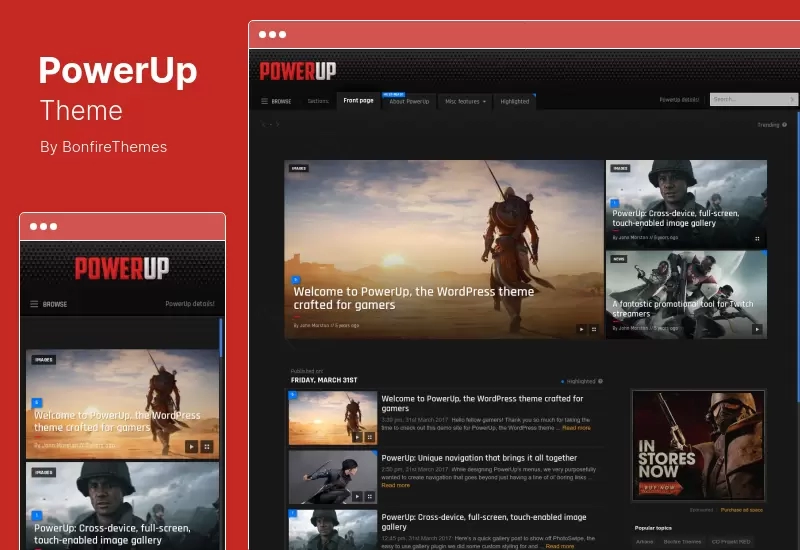800x550 pixels.
Task: Open Unique navigation article title
Action: point(479,458)
